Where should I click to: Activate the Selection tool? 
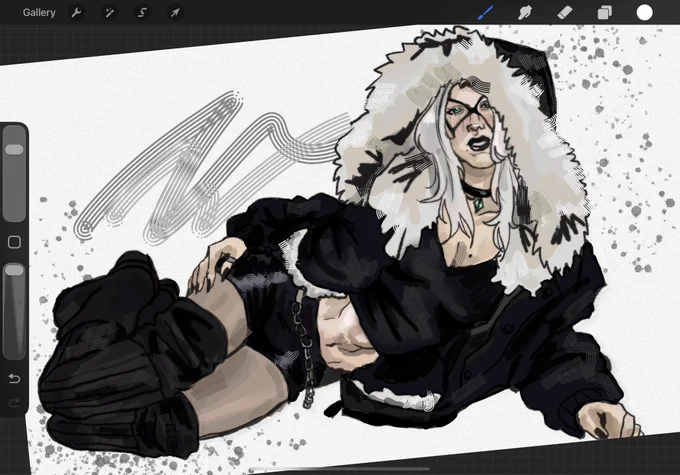click(142, 13)
